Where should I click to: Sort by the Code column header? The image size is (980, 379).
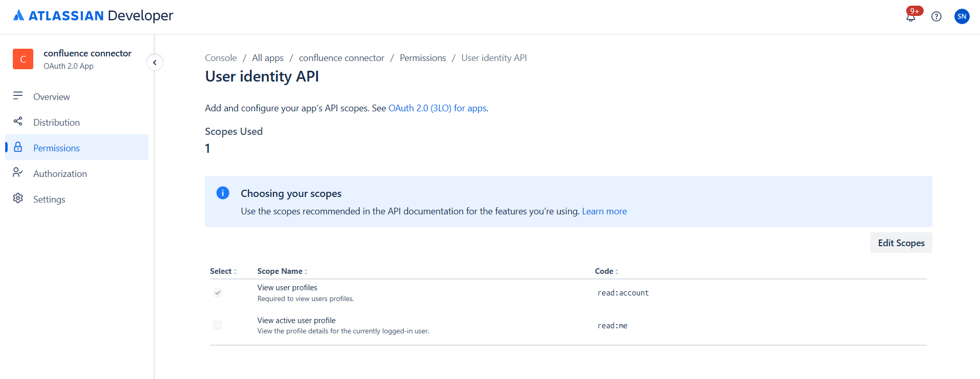click(x=607, y=271)
